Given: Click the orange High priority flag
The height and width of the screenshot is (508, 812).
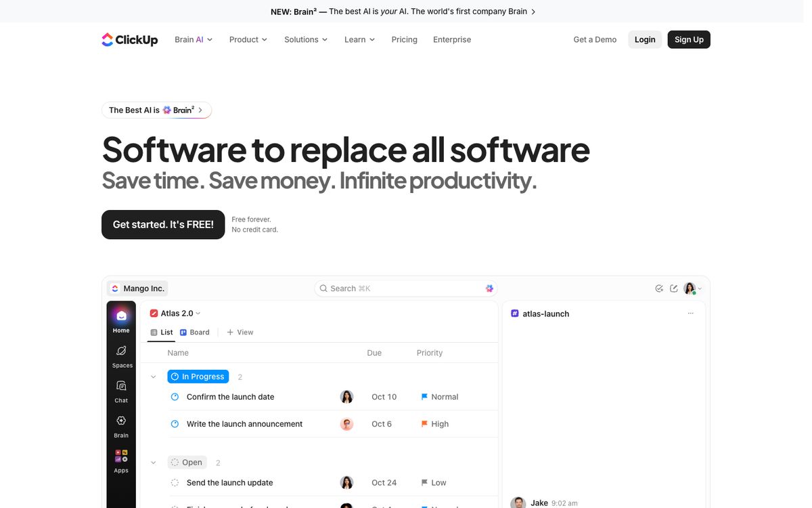Looking at the screenshot, I should coord(424,424).
